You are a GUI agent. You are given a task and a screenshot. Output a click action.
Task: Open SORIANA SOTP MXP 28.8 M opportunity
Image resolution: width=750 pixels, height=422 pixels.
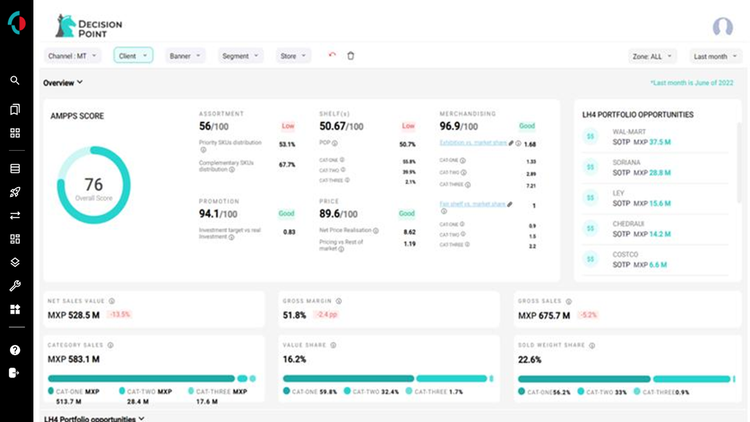[655, 167]
